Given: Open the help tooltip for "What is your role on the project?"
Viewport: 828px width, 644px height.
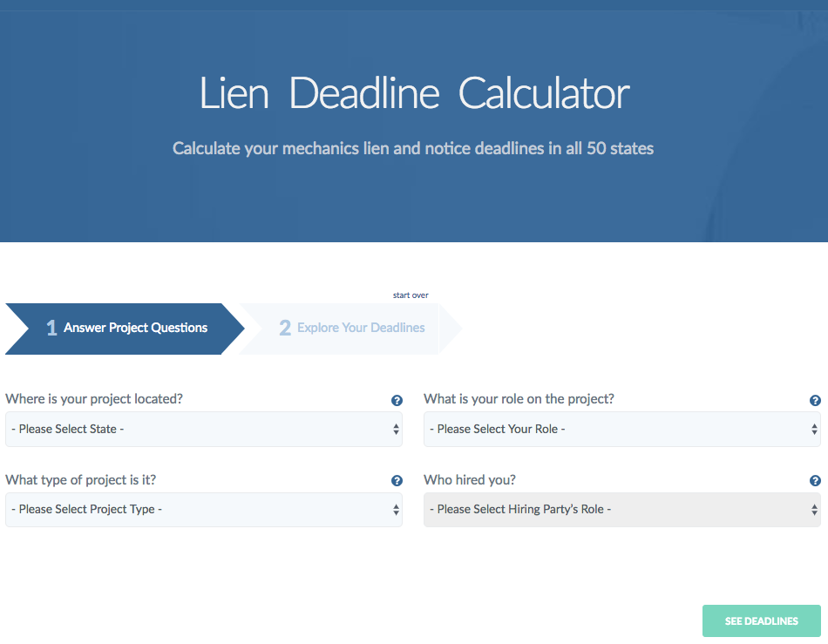Looking at the screenshot, I should point(815,400).
